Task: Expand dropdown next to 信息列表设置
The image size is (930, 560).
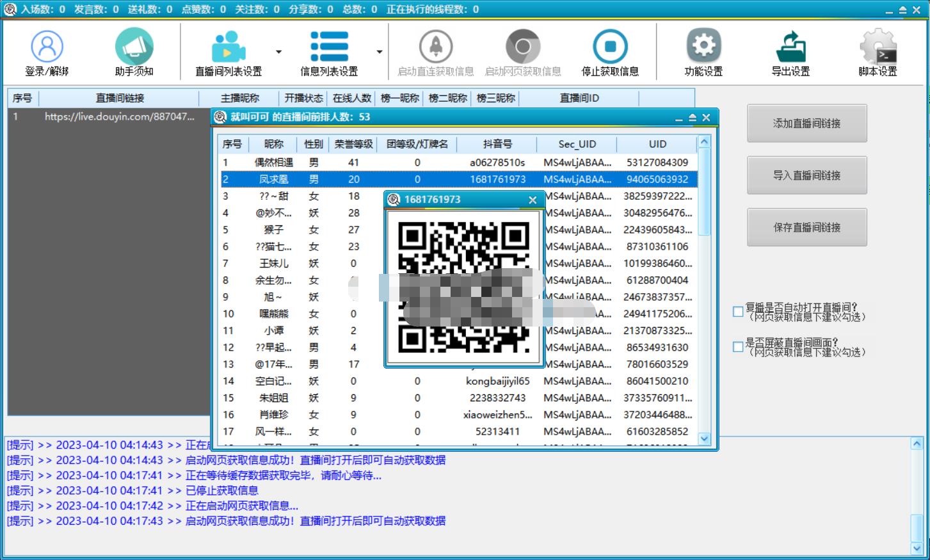Action: coord(379,52)
